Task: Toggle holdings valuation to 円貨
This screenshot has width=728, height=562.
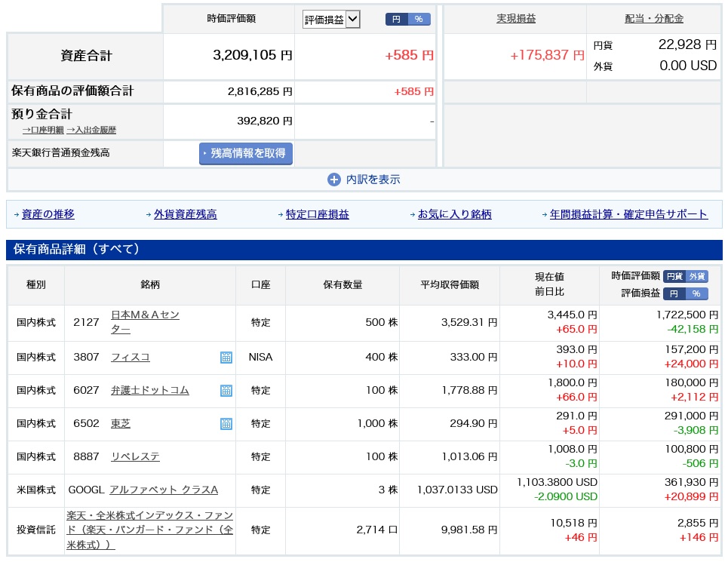Action: [x=674, y=276]
